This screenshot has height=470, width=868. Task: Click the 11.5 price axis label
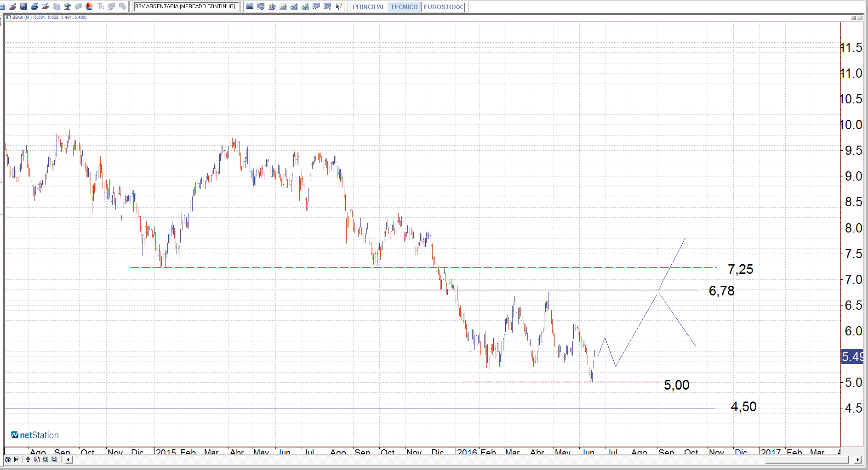[851, 48]
